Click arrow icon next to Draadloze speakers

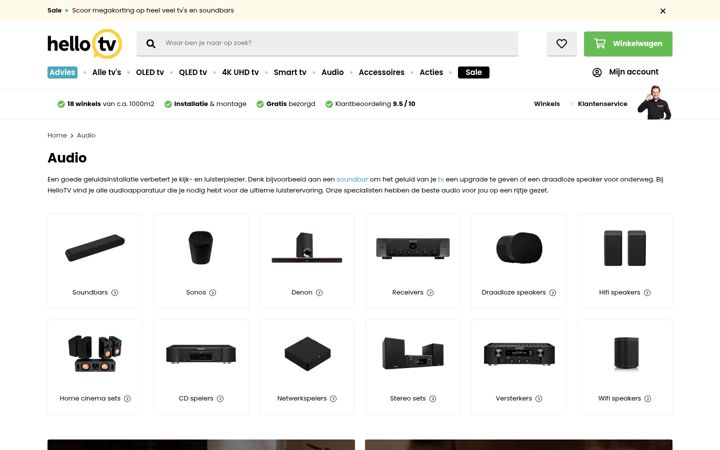pos(553,292)
